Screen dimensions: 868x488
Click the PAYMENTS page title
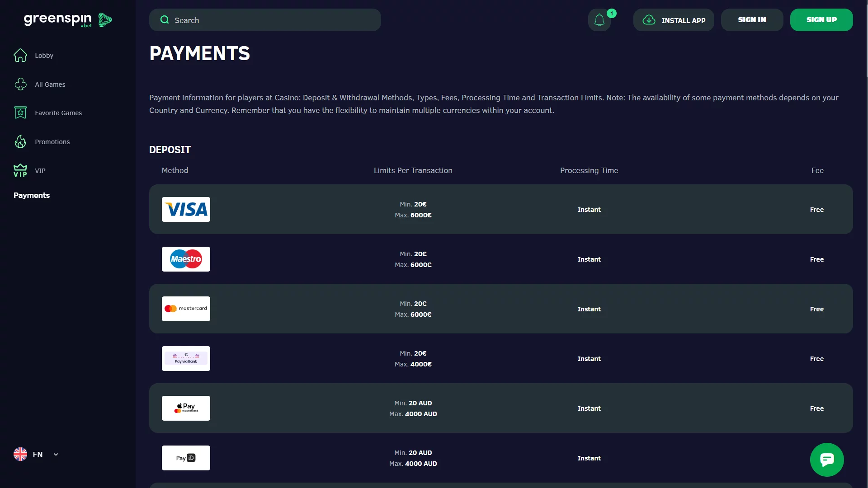[199, 53]
